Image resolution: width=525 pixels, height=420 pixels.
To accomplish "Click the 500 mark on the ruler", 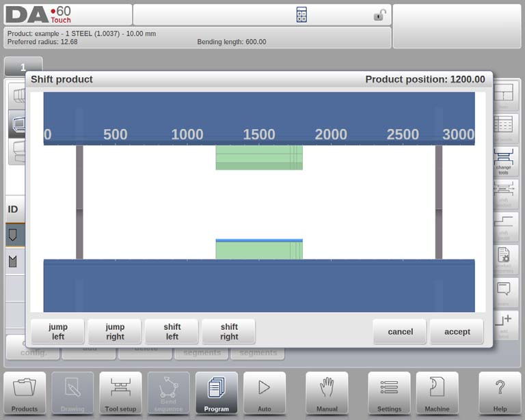I will coord(115,135).
